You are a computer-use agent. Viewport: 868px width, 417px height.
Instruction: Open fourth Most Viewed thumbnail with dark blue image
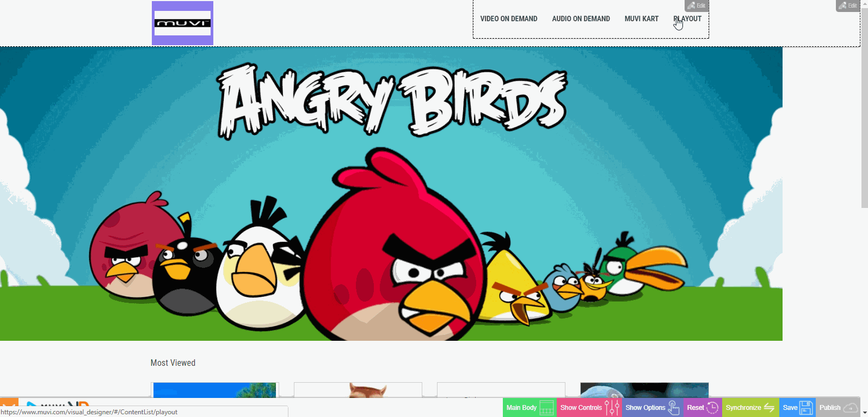(x=644, y=390)
